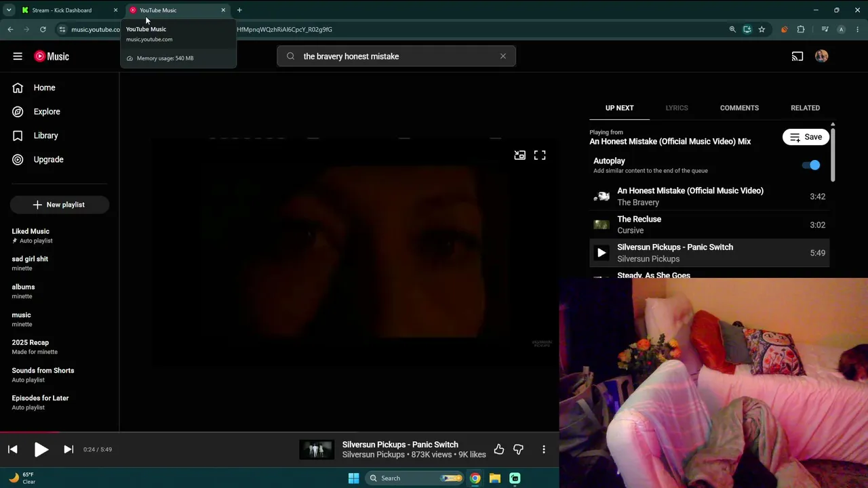The height and width of the screenshot is (488, 868).
Task: Create a New playlist
Action: [x=59, y=205]
